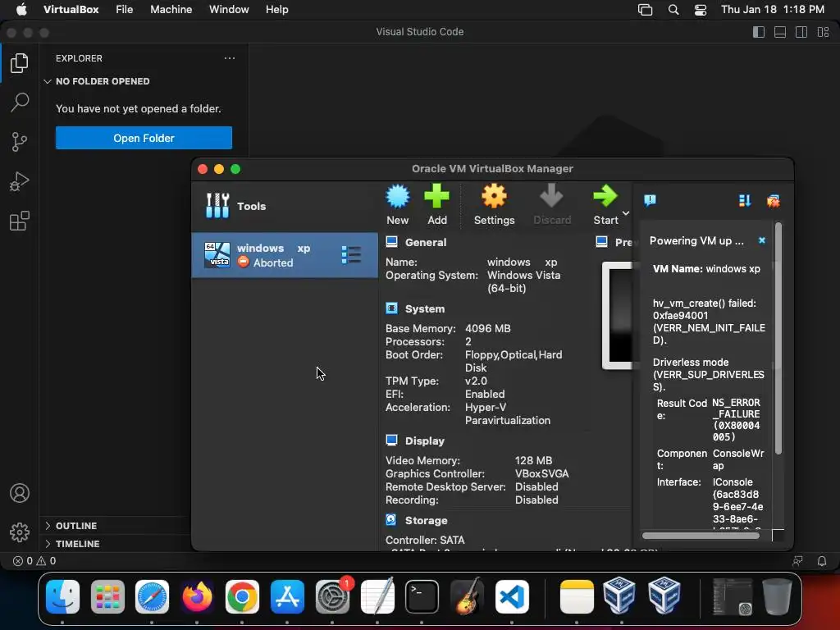Click the Add VM toolbar icon
The image size is (840, 630).
coord(437,204)
